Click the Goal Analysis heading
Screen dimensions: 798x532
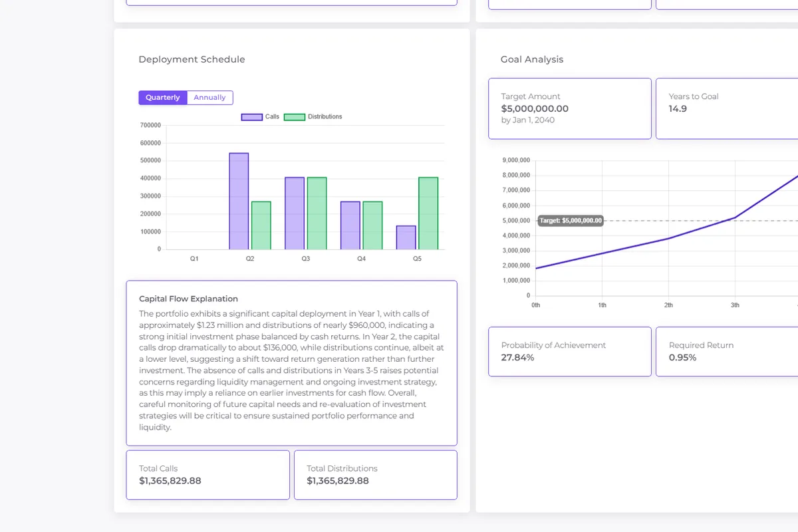(x=532, y=59)
